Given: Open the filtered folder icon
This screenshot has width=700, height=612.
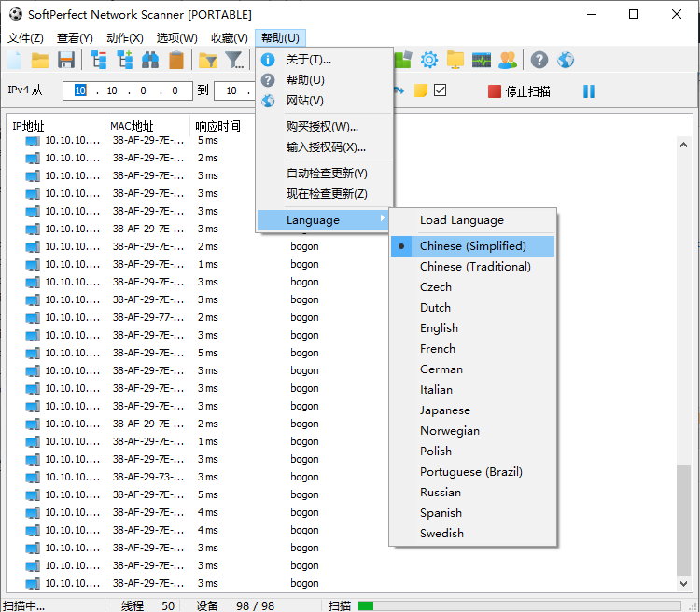Looking at the screenshot, I should coord(207,61).
